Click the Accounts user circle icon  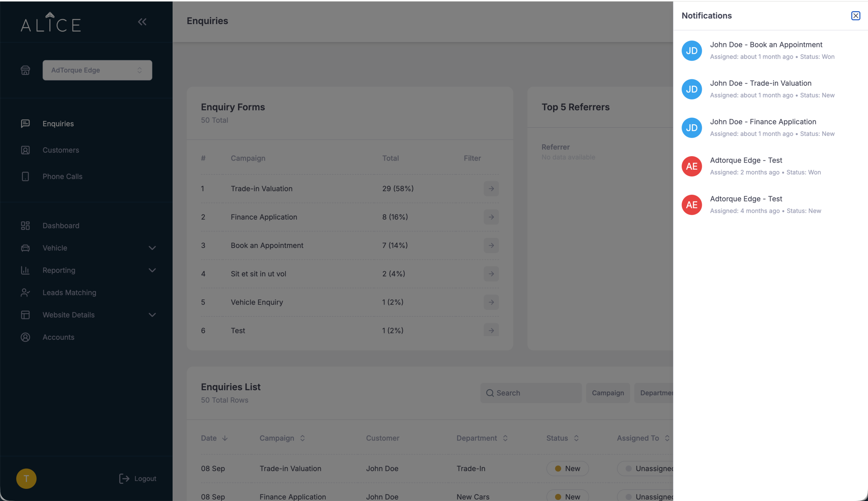click(25, 337)
